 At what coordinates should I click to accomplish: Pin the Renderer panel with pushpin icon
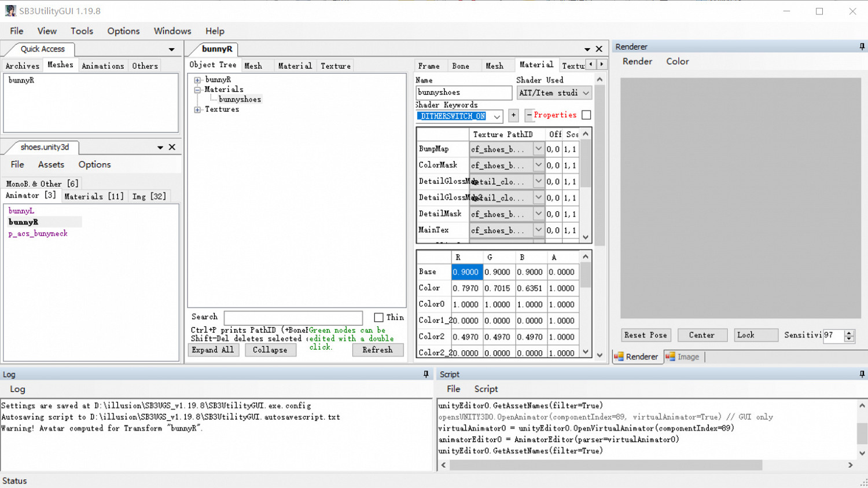pyautogui.click(x=862, y=47)
